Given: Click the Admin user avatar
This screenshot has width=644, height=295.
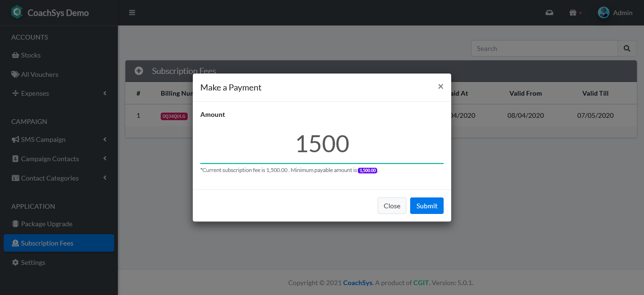Looking at the screenshot, I should 603,13.
